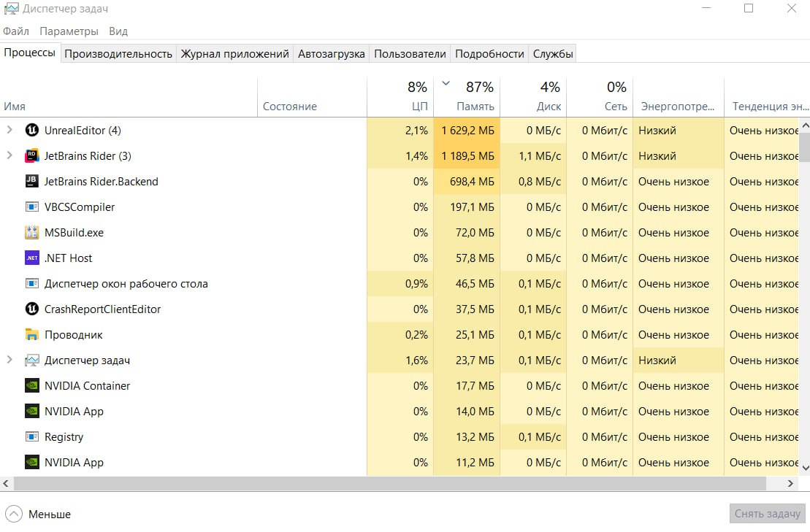Select the JetBrains Rider app icon
810x532 pixels.
click(32, 156)
